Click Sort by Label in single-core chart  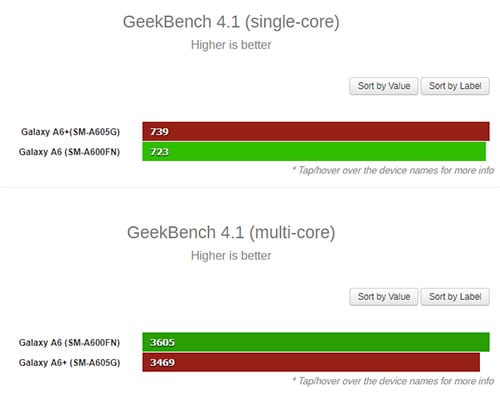[x=455, y=86]
